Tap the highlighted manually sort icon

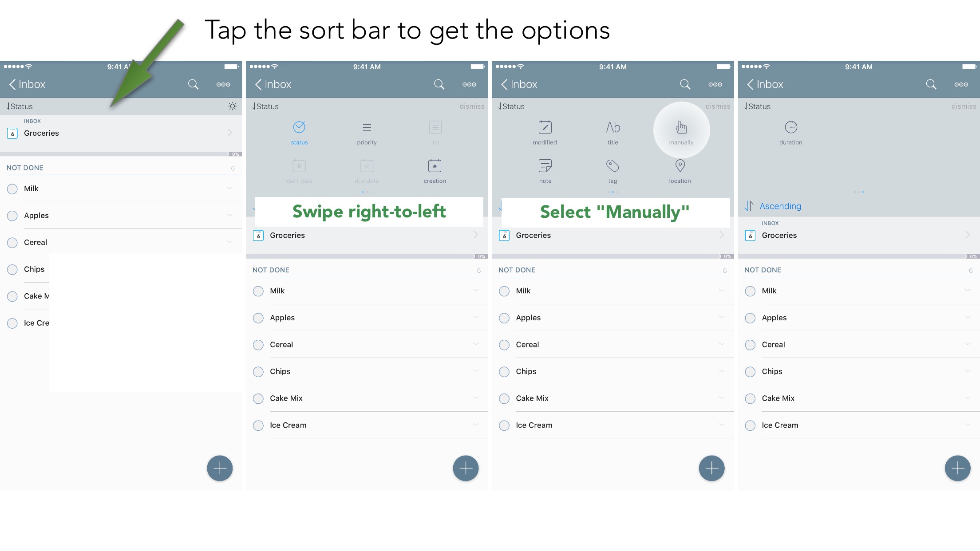(x=681, y=128)
